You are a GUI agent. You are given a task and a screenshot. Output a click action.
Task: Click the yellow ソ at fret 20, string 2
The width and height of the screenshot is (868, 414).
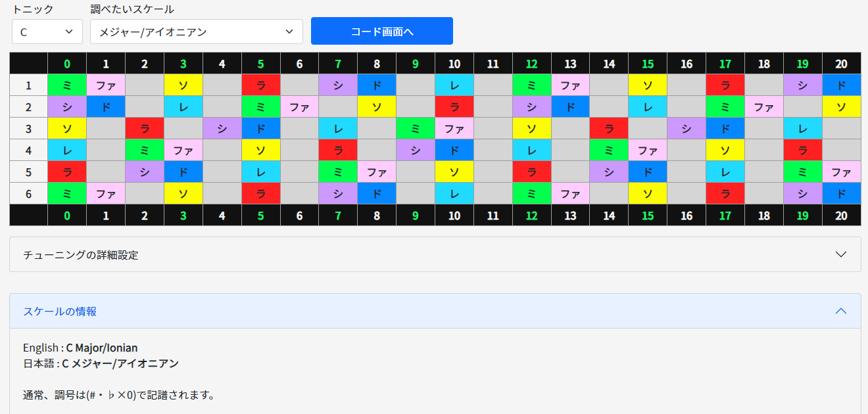coord(842,106)
